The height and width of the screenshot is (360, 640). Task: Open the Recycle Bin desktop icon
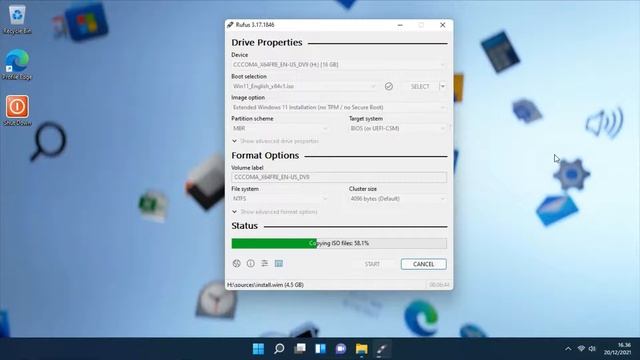coord(17,19)
